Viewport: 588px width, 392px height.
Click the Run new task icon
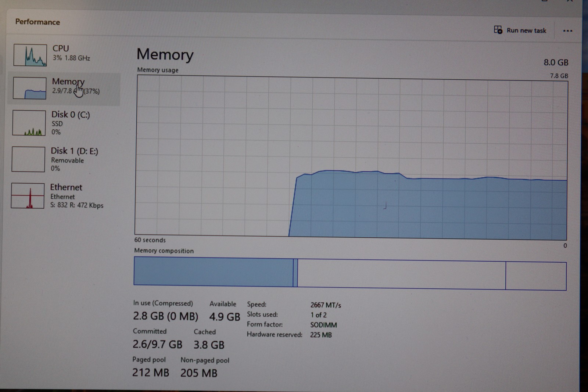click(498, 30)
